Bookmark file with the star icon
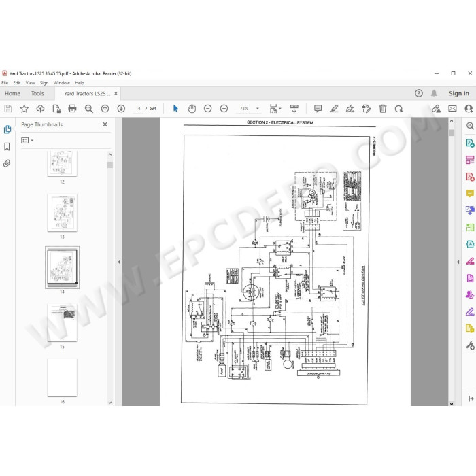The image size is (476, 476). tap(24, 108)
